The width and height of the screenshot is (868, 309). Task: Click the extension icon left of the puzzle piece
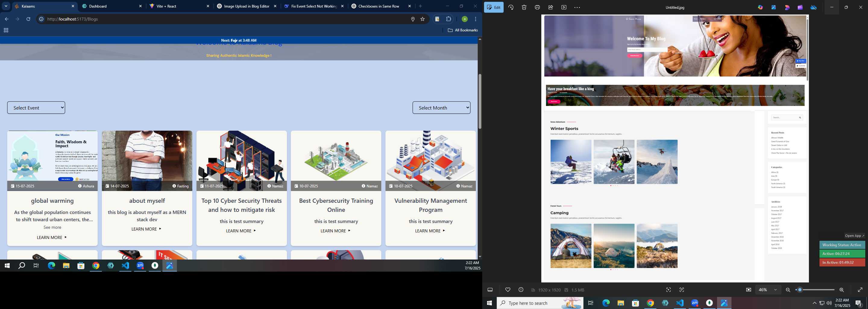tap(437, 19)
